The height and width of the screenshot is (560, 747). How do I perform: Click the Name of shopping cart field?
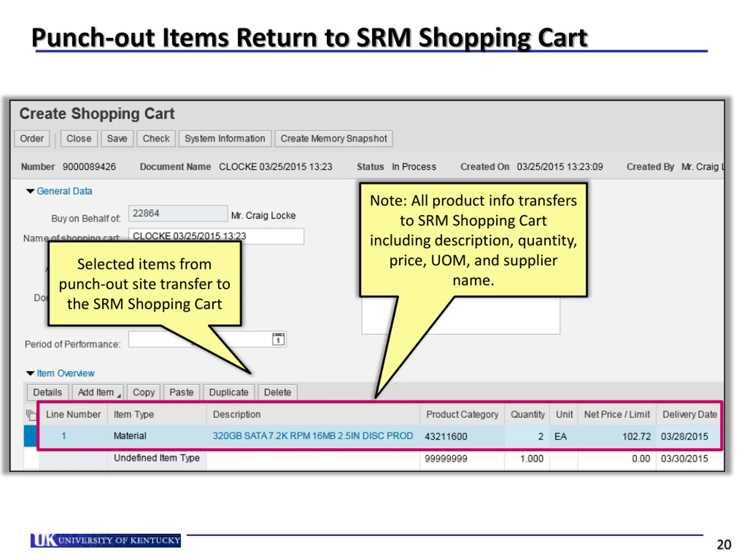point(270,236)
